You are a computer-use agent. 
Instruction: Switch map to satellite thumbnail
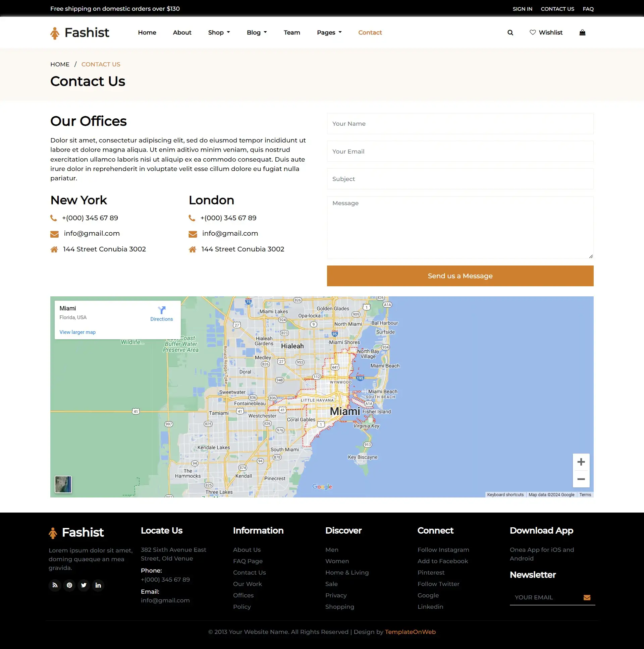63,484
